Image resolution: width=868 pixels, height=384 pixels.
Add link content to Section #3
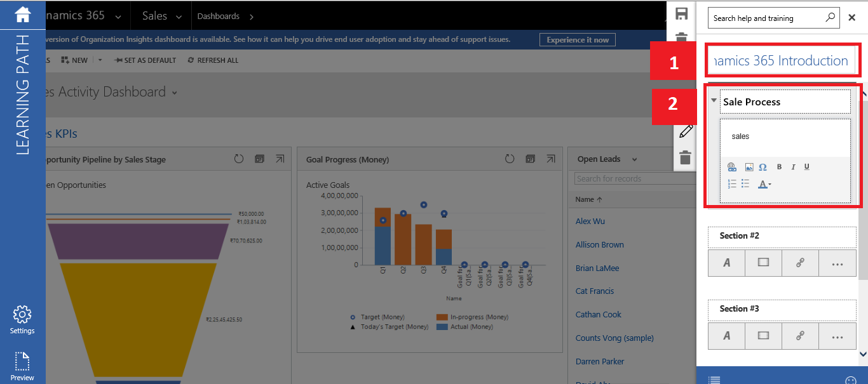[x=801, y=336]
